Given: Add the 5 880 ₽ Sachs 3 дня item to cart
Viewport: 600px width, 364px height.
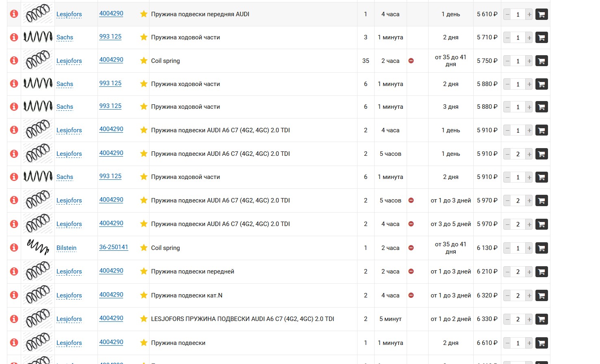Looking at the screenshot, I should [x=542, y=107].
